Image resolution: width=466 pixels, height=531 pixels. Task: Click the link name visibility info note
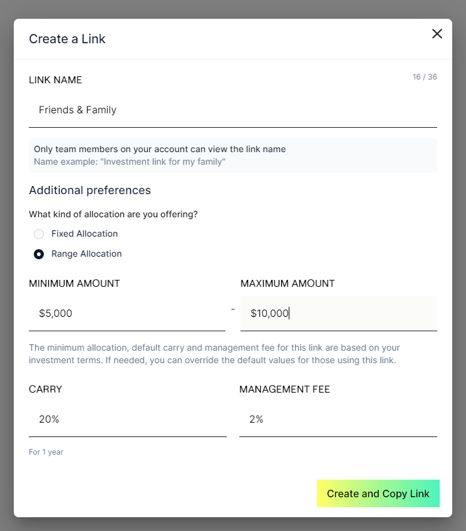tap(233, 155)
